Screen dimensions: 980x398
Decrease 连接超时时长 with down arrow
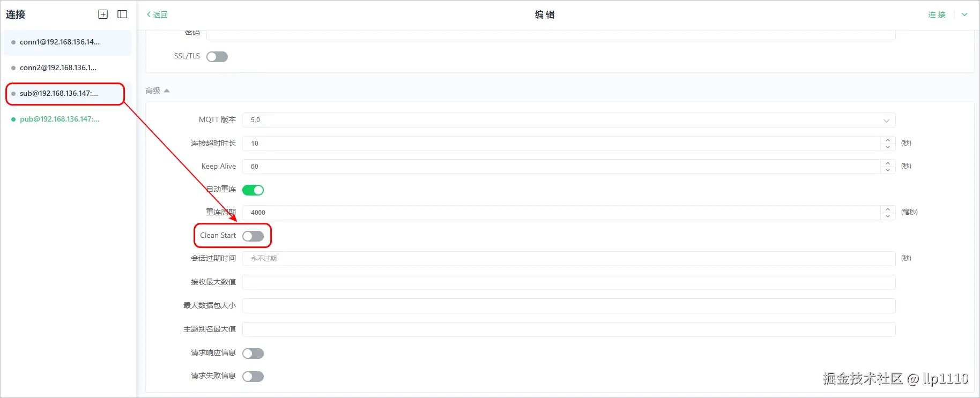point(888,147)
